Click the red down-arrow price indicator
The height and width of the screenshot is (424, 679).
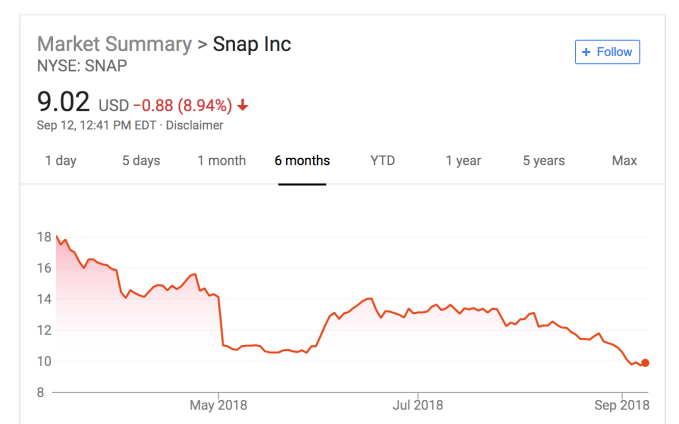click(243, 105)
